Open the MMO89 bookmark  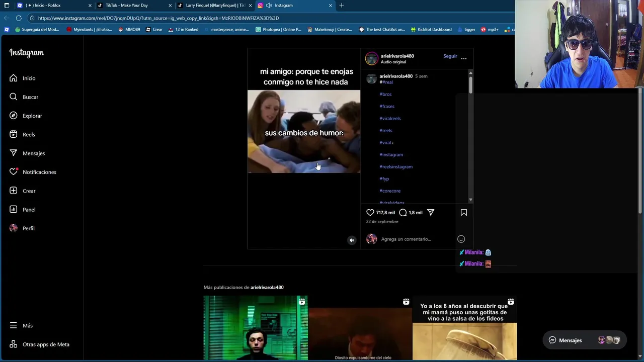pyautogui.click(x=129, y=30)
